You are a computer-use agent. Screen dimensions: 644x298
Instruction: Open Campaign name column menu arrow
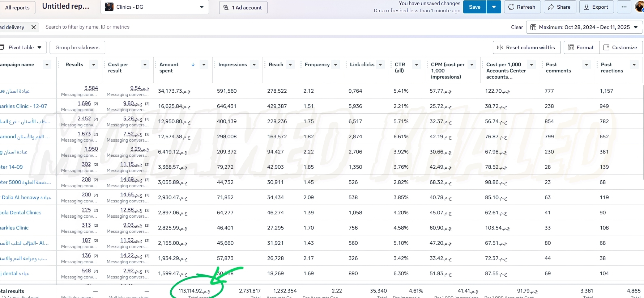click(47, 65)
